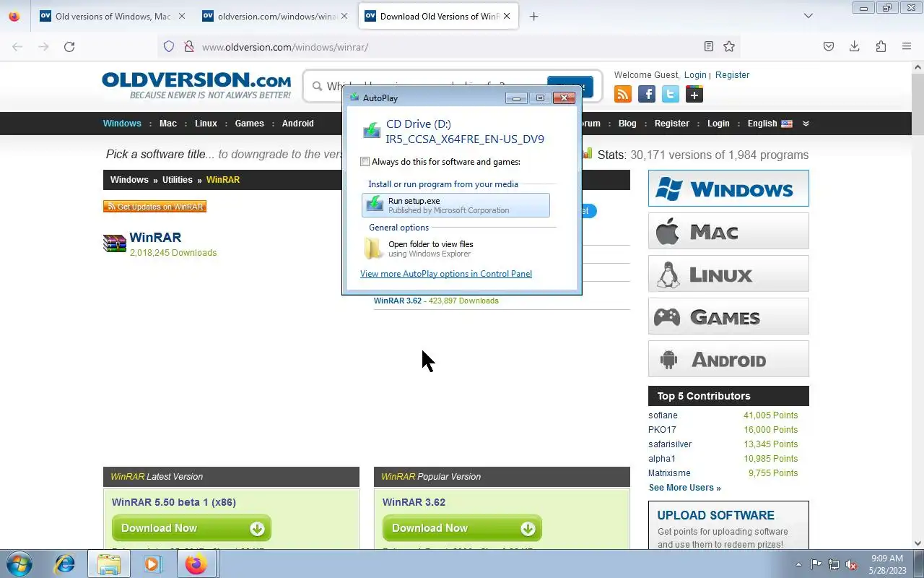The height and width of the screenshot is (578, 924).
Task: Select Games in the site nav bar
Action: pyautogui.click(x=250, y=124)
